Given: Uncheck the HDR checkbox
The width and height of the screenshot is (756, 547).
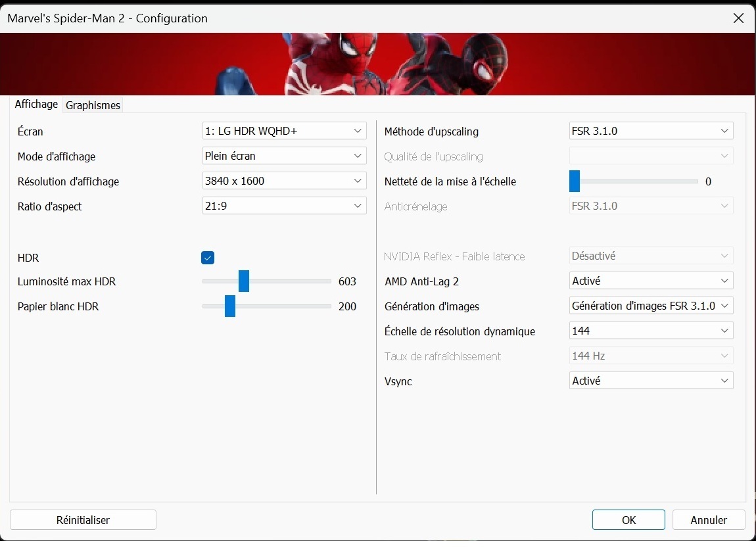Looking at the screenshot, I should [x=208, y=258].
